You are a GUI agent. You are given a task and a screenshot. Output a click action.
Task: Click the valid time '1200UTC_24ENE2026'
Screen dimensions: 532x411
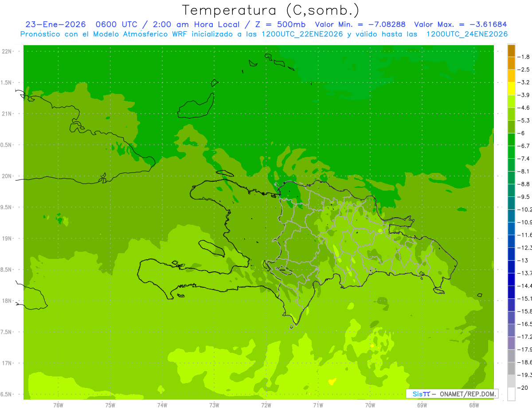tap(467, 34)
